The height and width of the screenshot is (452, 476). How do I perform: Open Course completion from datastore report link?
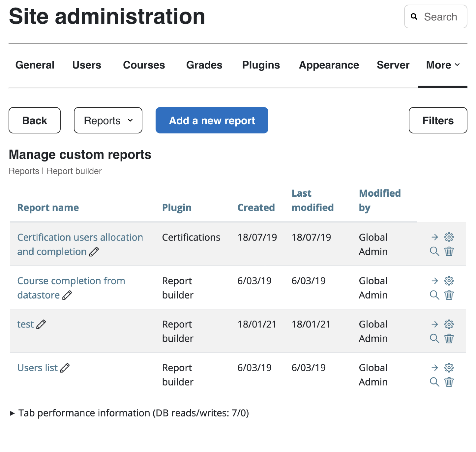(x=71, y=288)
